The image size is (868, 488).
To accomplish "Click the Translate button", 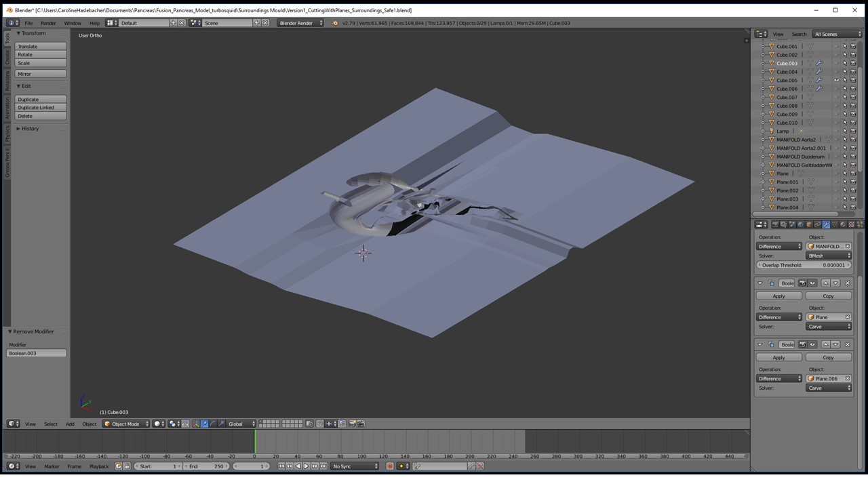I will tap(41, 46).
